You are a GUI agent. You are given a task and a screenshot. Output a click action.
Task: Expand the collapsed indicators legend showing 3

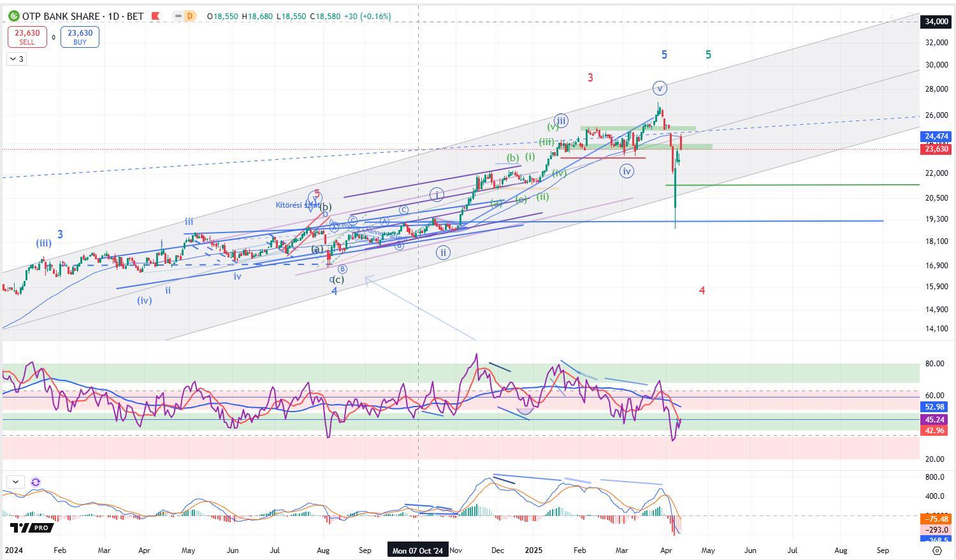pos(16,59)
